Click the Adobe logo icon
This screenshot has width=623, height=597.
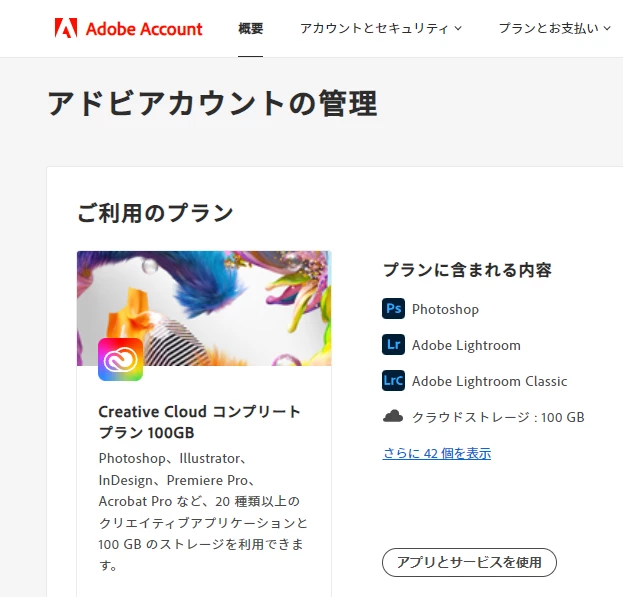(66, 28)
